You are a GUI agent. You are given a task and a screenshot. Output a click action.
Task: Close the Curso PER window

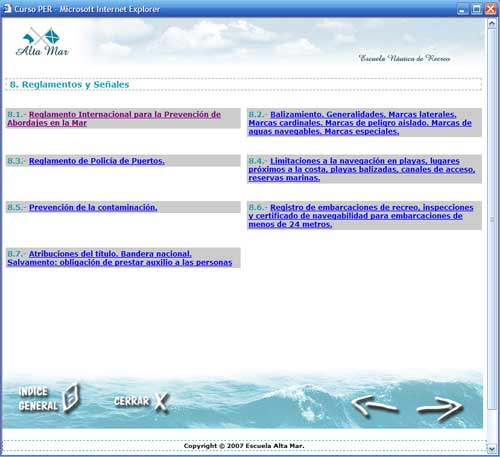(x=491, y=9)
